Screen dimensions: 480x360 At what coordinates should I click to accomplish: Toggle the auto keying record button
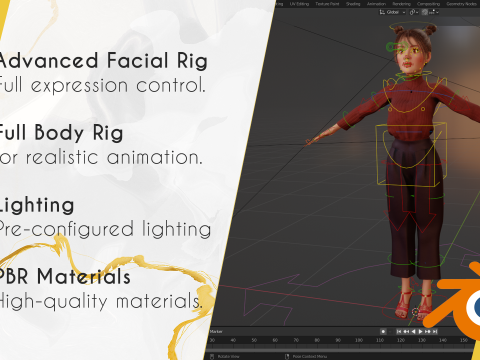383,331
